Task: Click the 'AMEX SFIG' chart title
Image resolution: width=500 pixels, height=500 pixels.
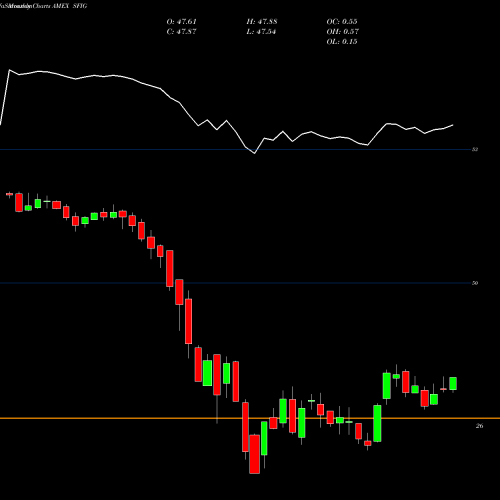Action: pos(70,6)
